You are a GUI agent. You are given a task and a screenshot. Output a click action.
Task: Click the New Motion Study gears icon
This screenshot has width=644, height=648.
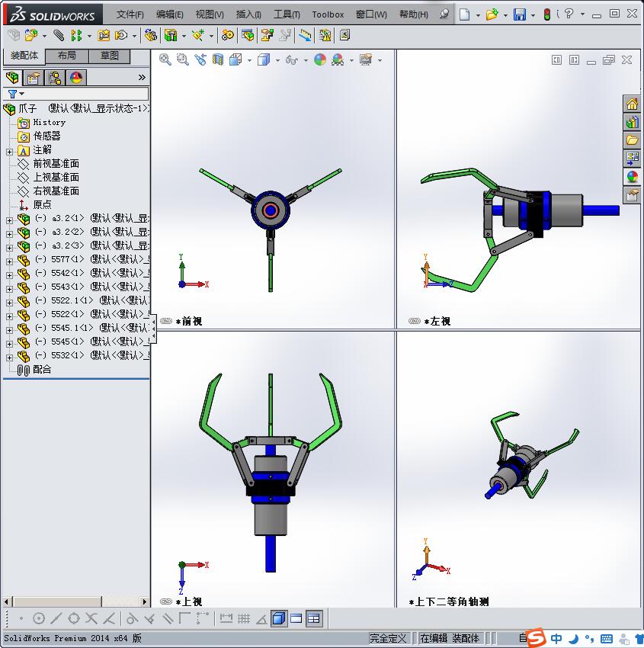pos(227,36)
